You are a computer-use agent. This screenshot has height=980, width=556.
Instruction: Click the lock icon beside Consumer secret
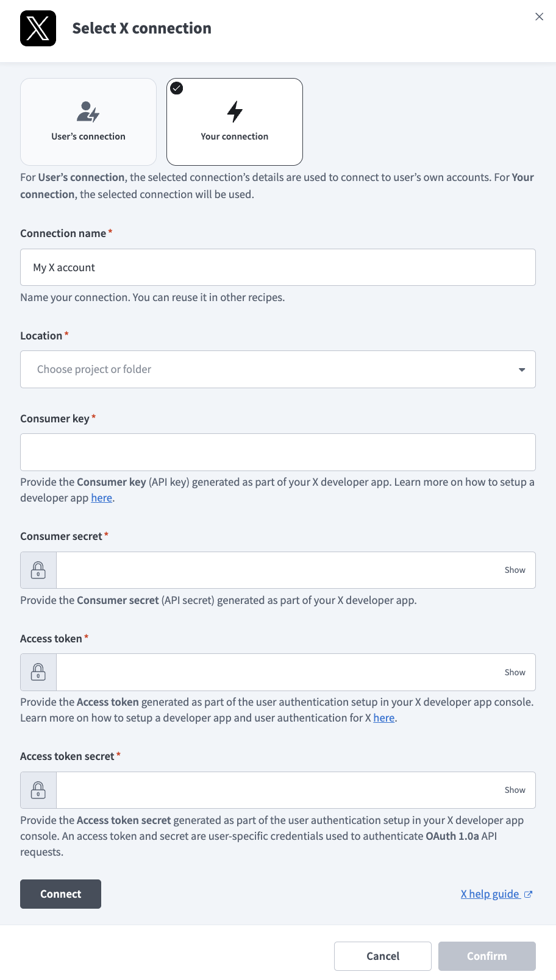pos(38,570)
